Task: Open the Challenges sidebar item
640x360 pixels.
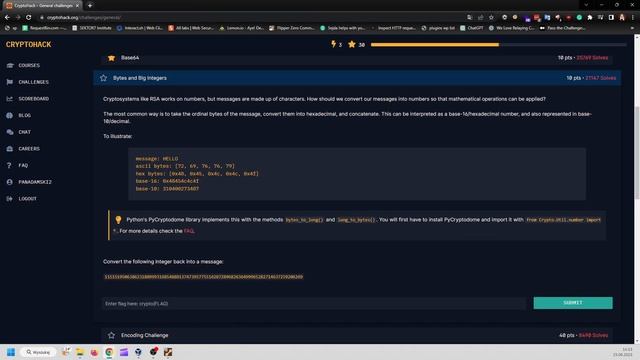Action: click(33, 82)
